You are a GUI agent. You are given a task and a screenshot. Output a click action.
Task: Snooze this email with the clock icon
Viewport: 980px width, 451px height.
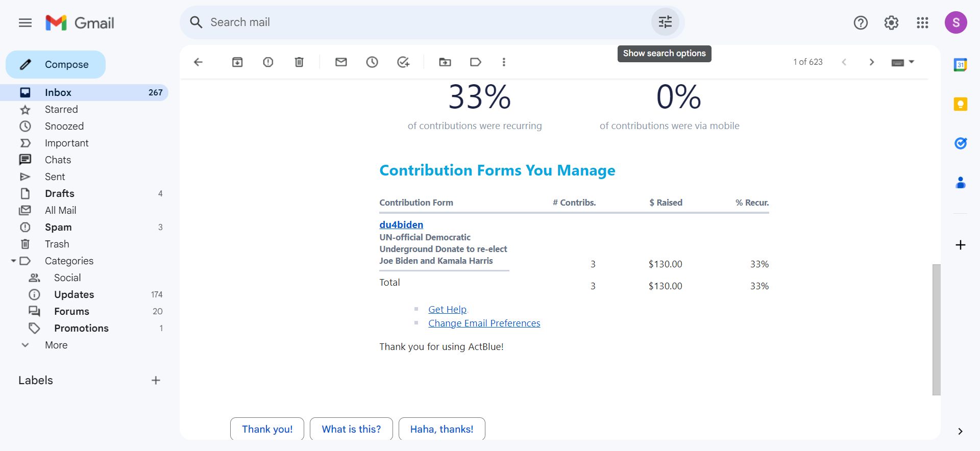(372, 62)
